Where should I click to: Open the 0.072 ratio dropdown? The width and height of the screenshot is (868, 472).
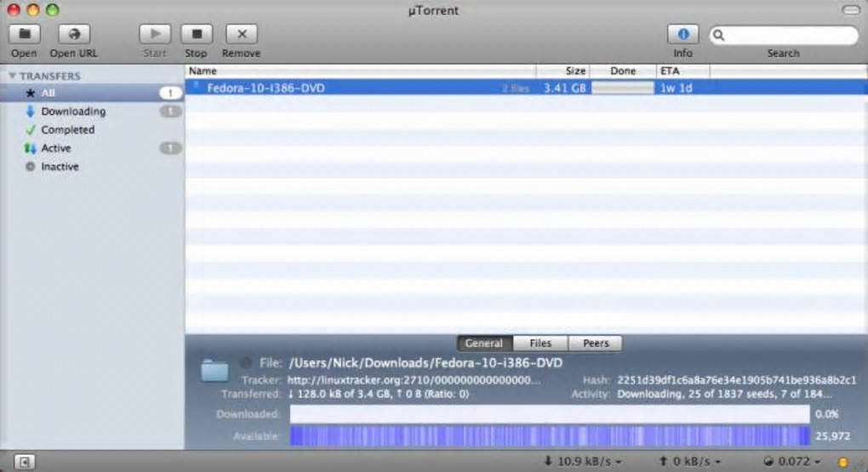point(791,462)
